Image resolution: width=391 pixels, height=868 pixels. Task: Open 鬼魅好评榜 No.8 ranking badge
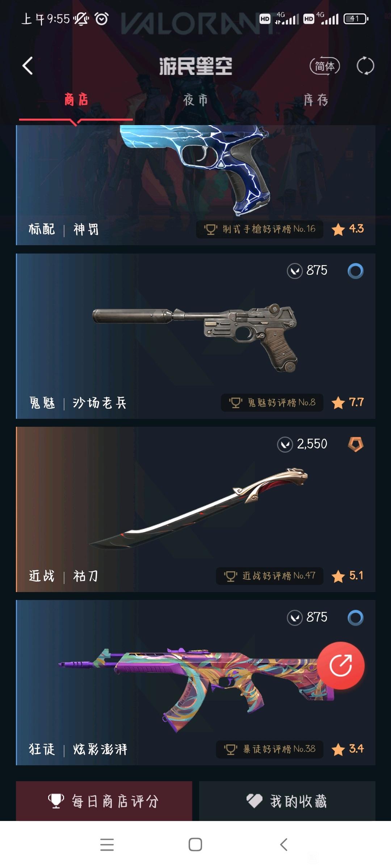(x=272, y=403)
